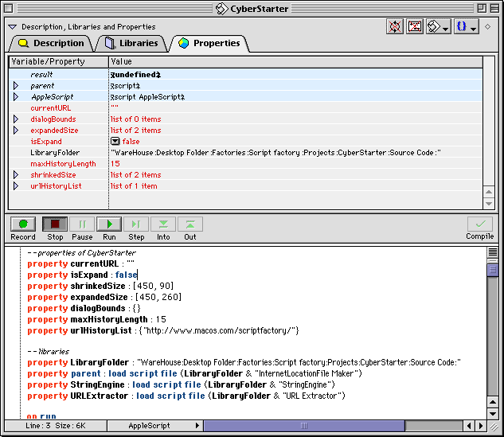Click the property StringEngine code line
Screen dimensions: 504x437
(181, 384)
